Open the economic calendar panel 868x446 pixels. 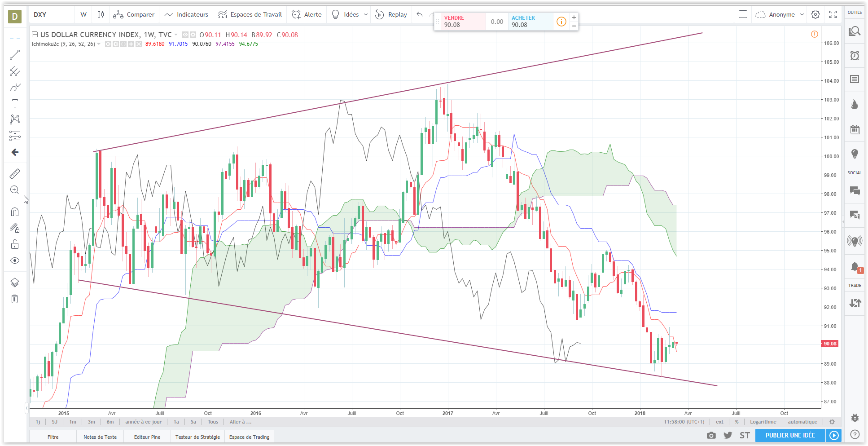[855, 130]
